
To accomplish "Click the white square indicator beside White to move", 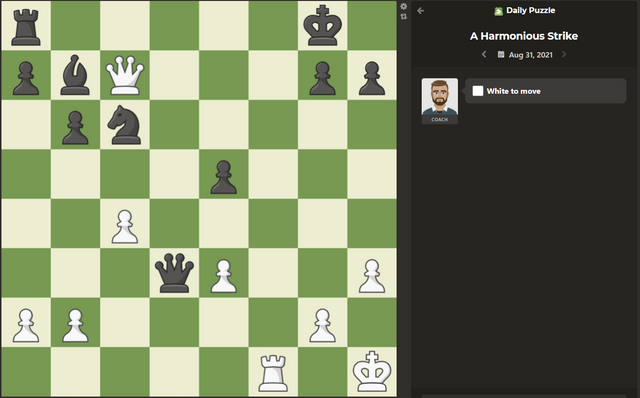I will click(x=478, y=91).
